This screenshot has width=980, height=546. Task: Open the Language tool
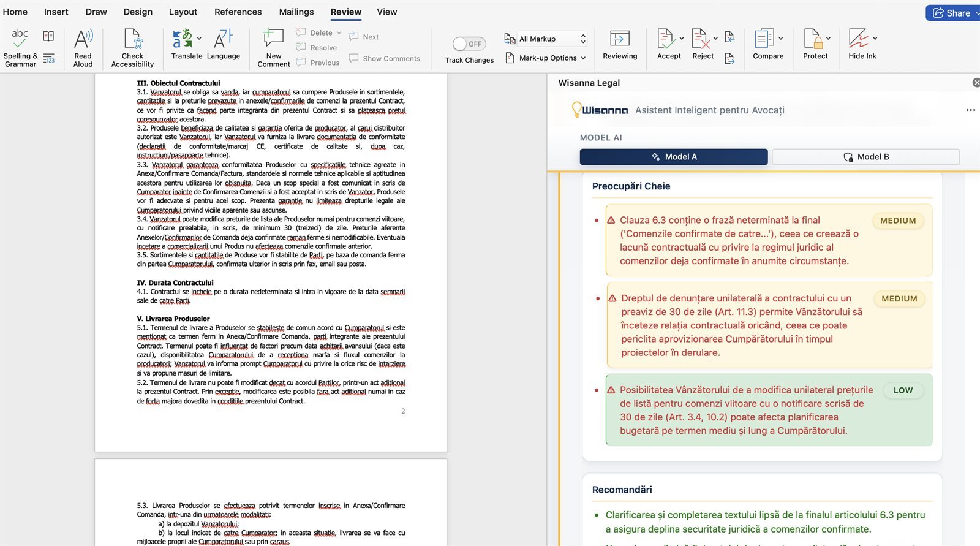coord(223,44)
